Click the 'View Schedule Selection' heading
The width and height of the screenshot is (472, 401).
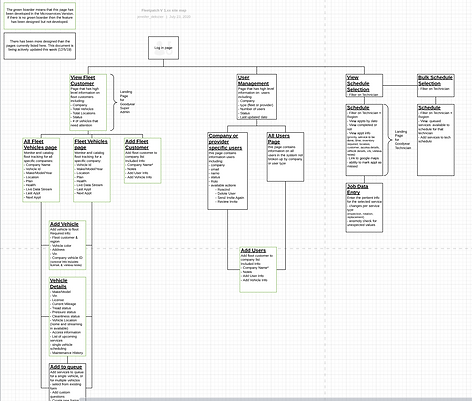pos(358,83)
